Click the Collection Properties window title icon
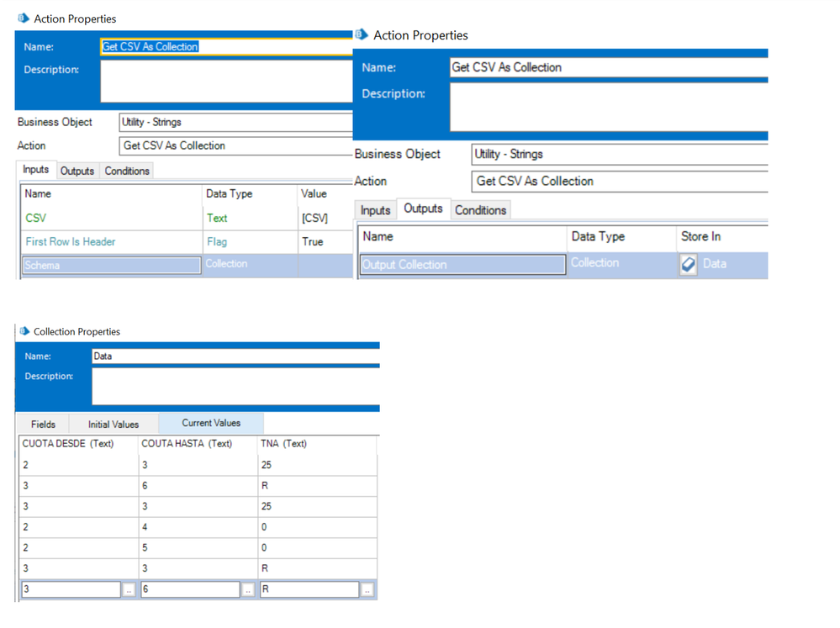 pos(24,331)
